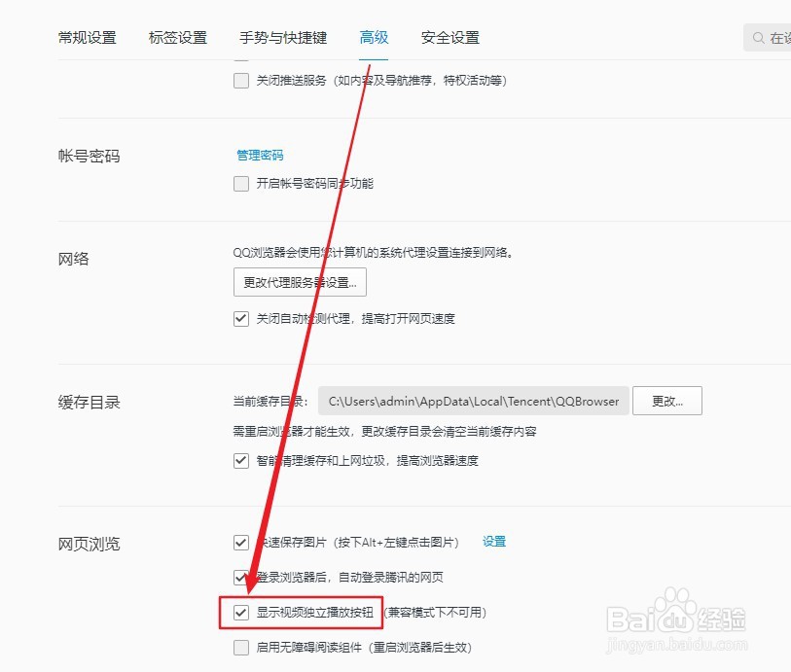Click the 缓存目录 section heading
The width and height of the screenshot is (791, 672).
pos(89,403)
